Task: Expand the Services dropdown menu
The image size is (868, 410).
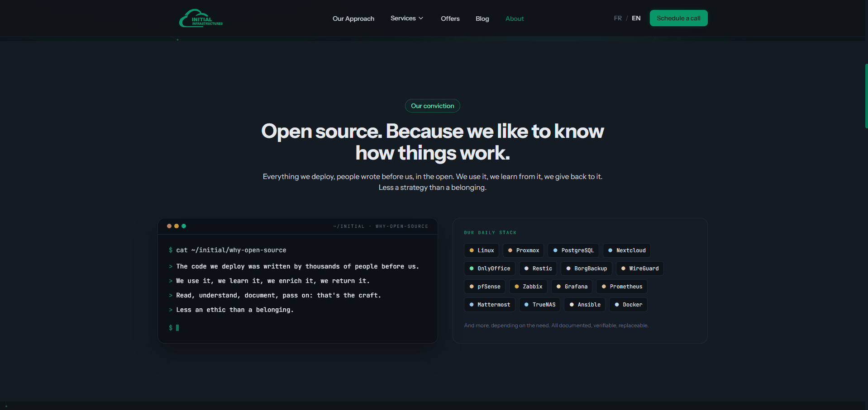Action: pyautogui.click(x=407, y=18)
